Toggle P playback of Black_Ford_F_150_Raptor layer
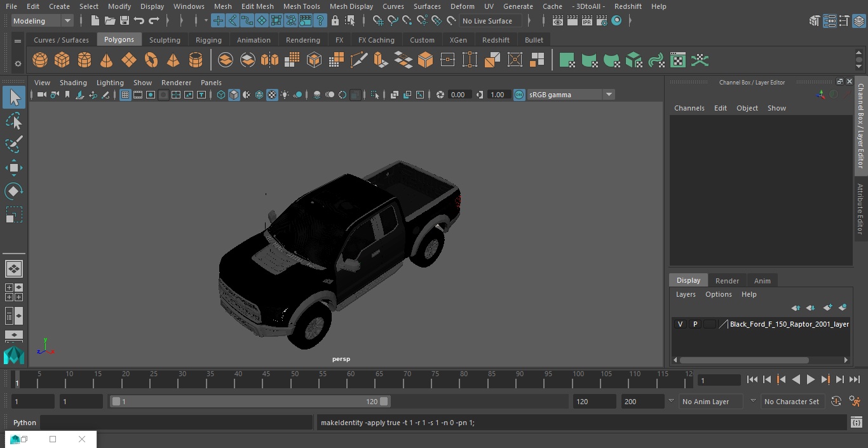The height and width of the screenshot is (448, 868). [x=695, y=324]
